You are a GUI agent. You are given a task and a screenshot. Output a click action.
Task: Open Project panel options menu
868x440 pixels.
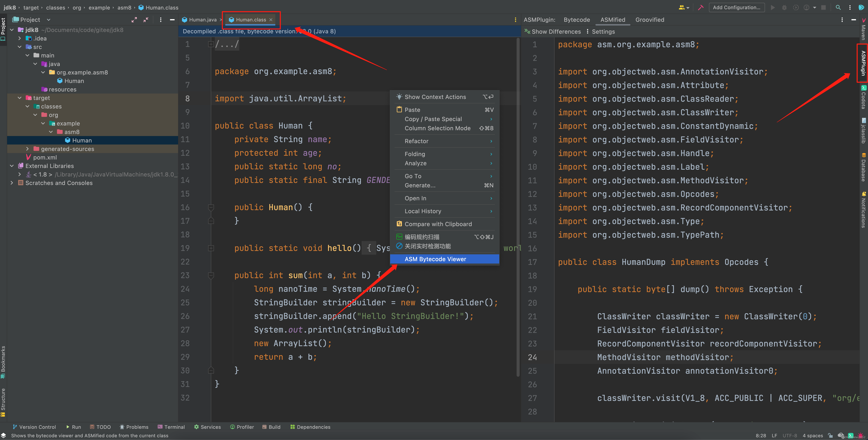point(160,20)
